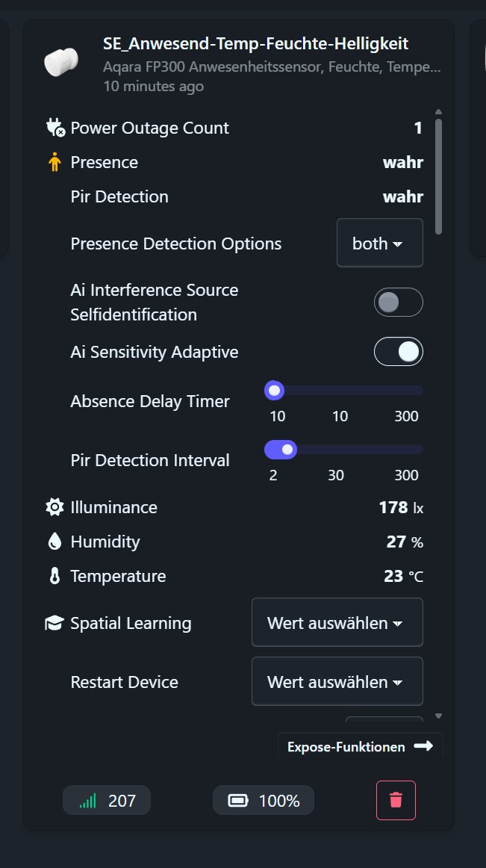Click the Spatial Learning graduation cap icon
Image resolution: width=486 pixels, height=868 pixels.
pos(54,624)
